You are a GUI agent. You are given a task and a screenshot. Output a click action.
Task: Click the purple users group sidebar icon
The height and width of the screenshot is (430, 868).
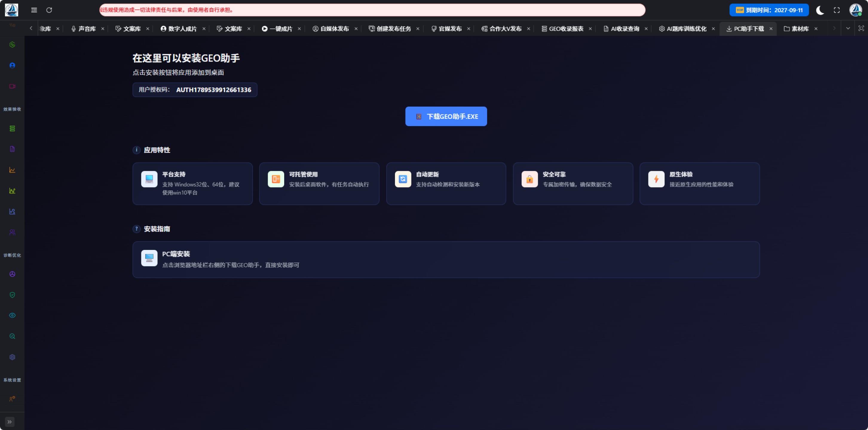click(x=12, y=232)
